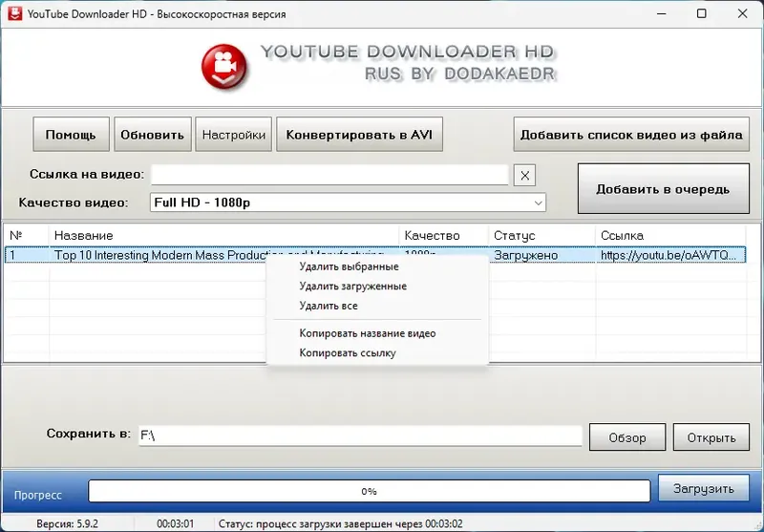Click the status message процесс загрузки завершен
Screen dimensions: 764x532
pyautogui.click(x=341, y=524)
